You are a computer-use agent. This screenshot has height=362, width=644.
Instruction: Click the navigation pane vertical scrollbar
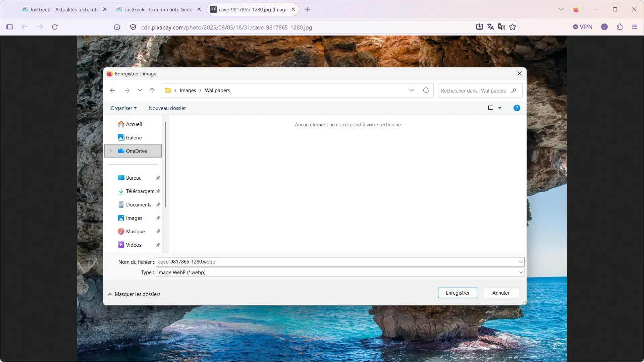click(x=165, y=164)
